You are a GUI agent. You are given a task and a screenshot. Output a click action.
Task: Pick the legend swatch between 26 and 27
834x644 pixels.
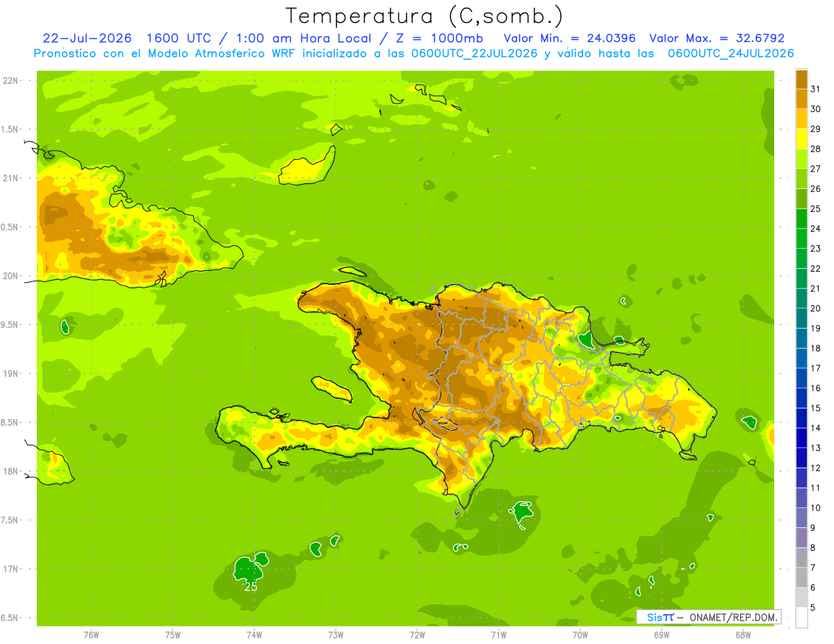point(801,179)
